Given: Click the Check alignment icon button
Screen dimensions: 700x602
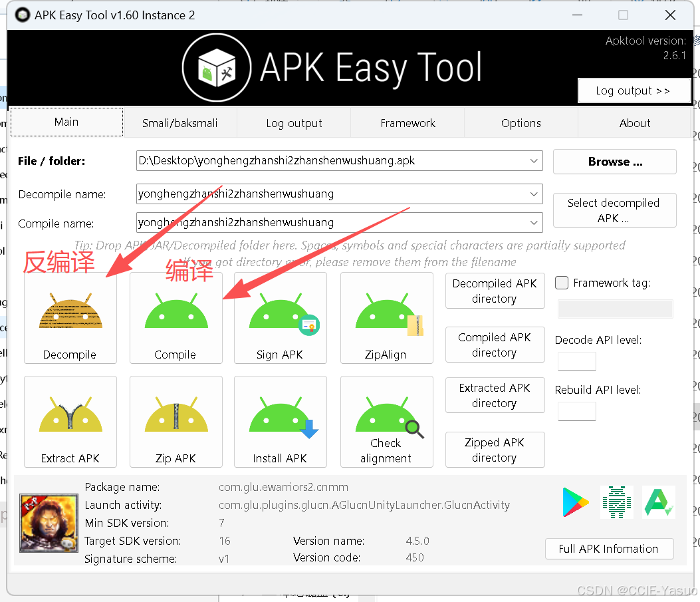Looking at the screenshot, I should [x=387, y=422].
